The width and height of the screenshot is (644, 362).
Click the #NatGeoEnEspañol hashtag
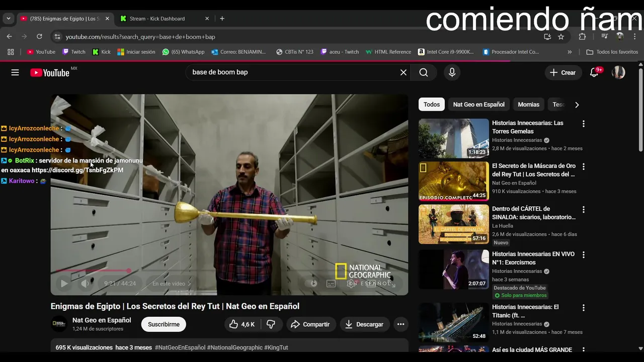click(180, 347)
